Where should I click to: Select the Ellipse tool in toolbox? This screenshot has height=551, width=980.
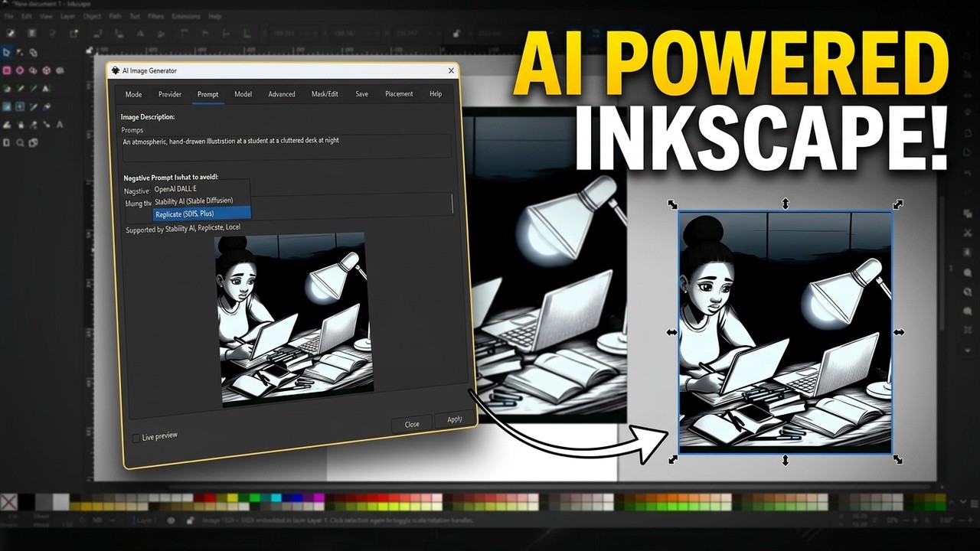[21, 70]
